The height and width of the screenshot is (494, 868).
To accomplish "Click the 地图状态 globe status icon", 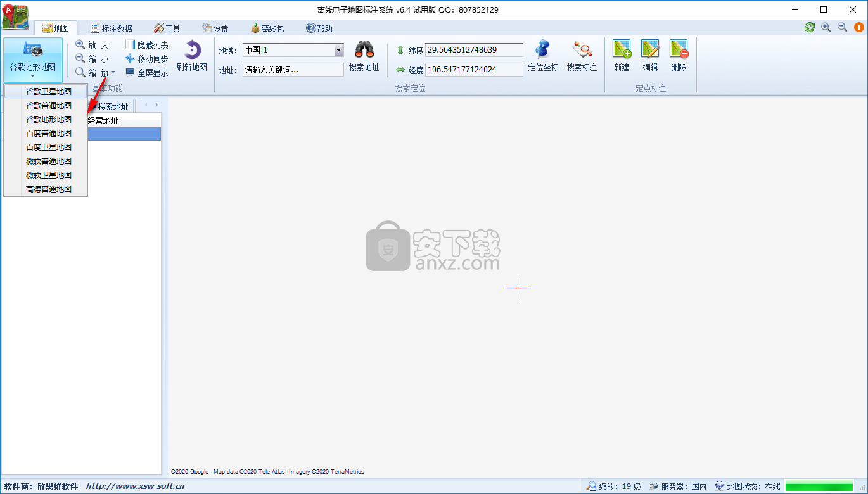I will click(720, 486).
